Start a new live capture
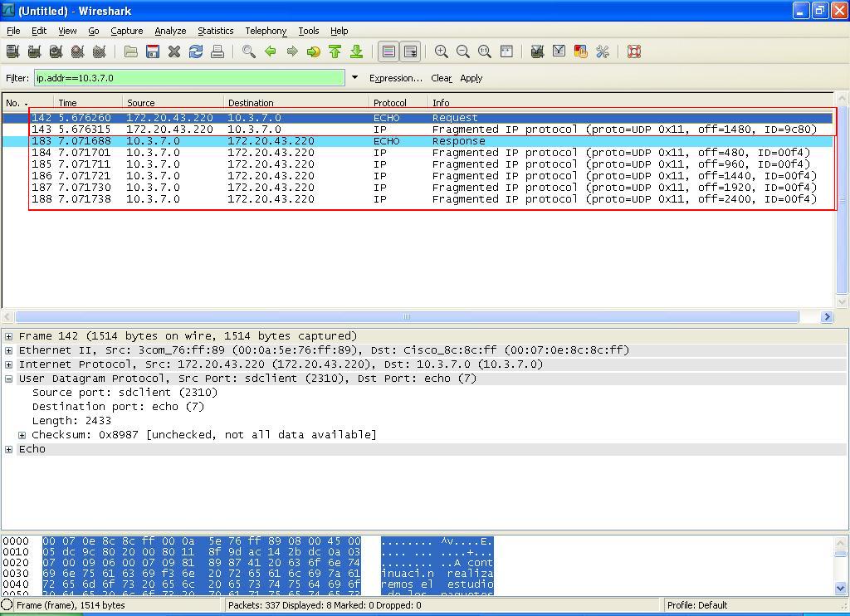The height and width of the screenshot is (616, 850). [x=56, y=51]
